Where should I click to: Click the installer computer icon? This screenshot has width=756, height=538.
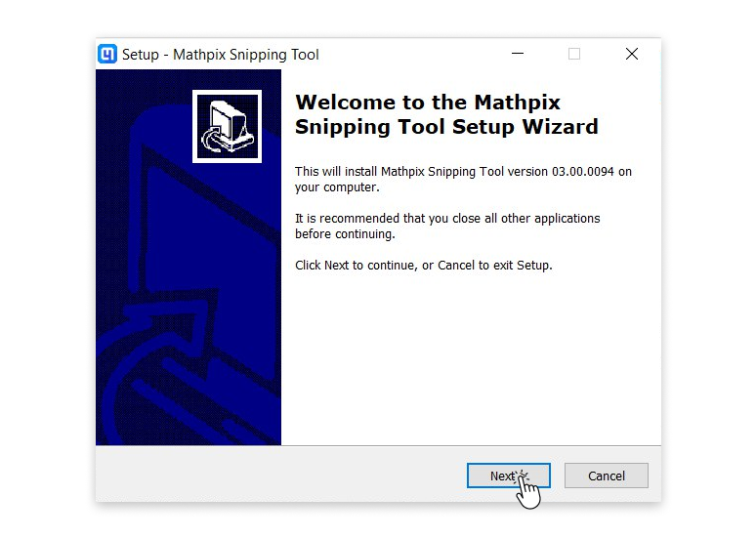click(x=227, y=126)
